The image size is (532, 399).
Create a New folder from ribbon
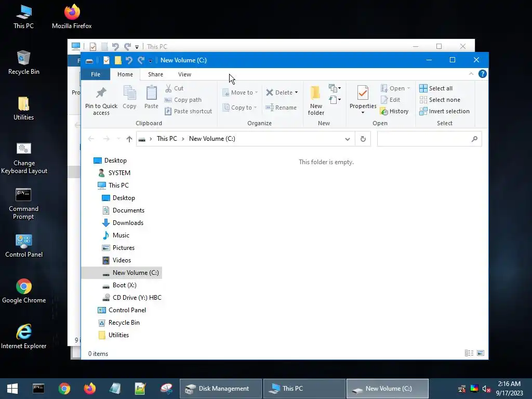click(316, 100)
